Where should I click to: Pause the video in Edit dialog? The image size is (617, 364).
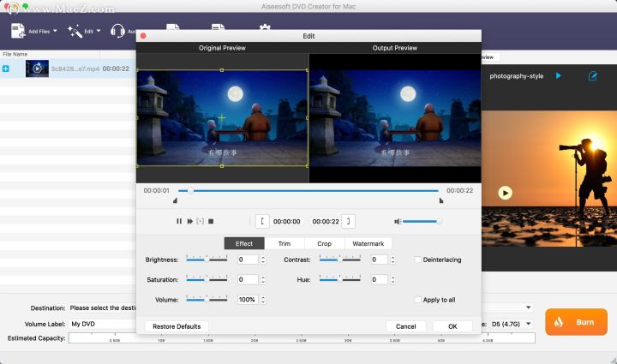click(179, 221)
